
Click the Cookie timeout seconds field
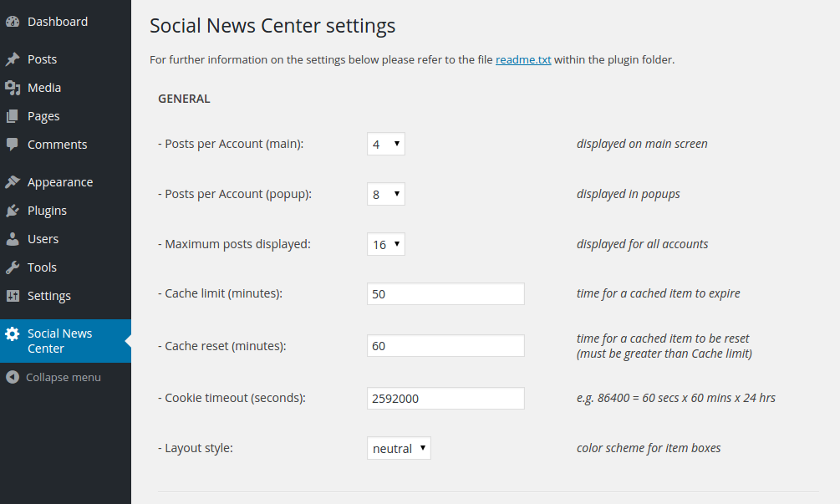coord(445,399)
